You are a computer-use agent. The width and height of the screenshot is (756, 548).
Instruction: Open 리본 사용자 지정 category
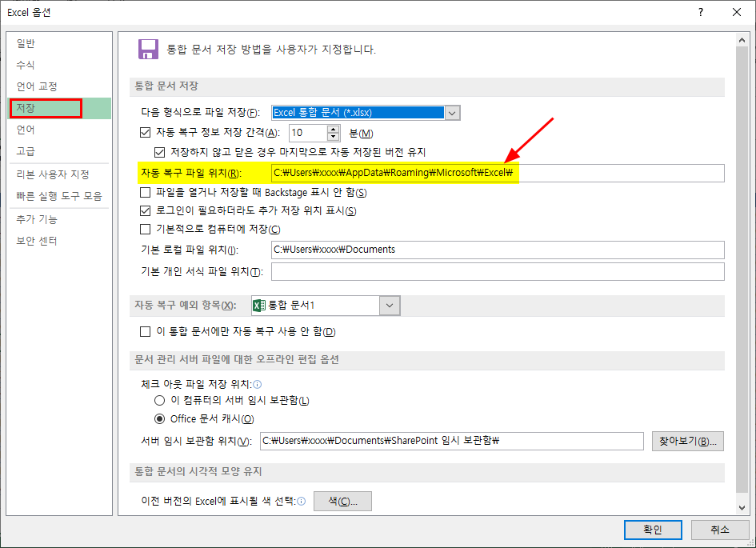[59, 174]
